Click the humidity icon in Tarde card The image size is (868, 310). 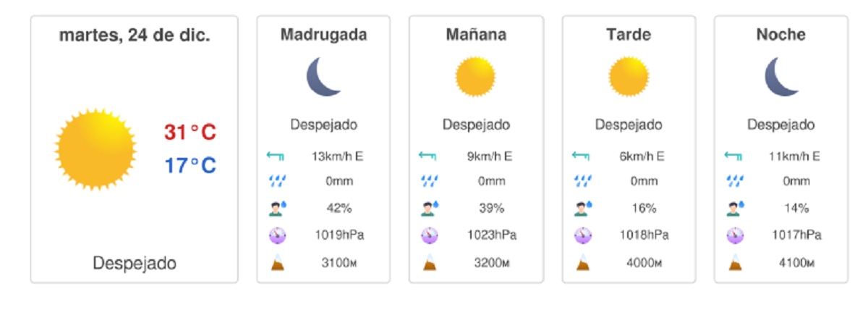point(582,209)
